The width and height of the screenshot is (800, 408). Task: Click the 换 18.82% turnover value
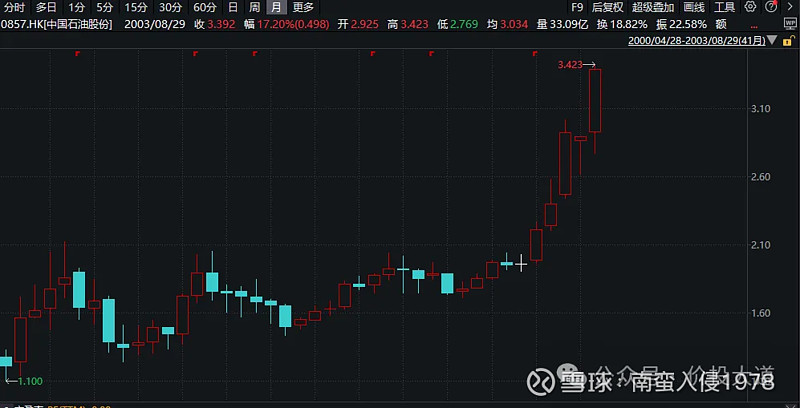point(622,24)
